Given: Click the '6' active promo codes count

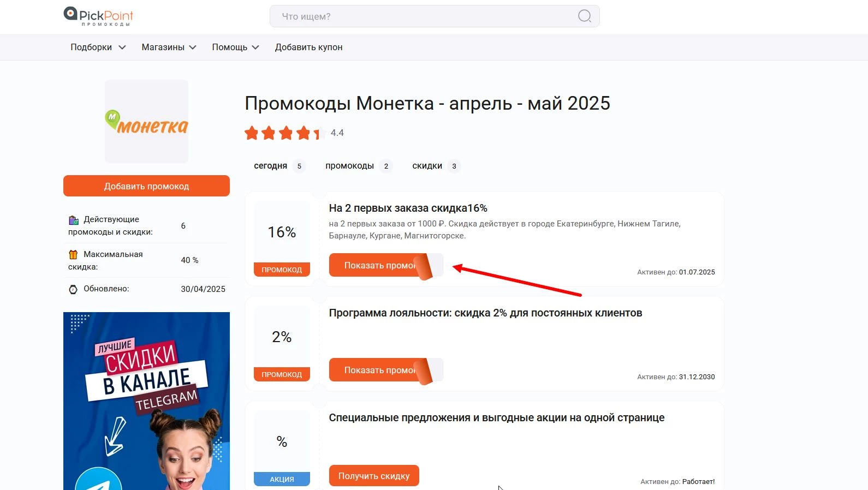Looking at the screenshot, I should click(183, 226).
